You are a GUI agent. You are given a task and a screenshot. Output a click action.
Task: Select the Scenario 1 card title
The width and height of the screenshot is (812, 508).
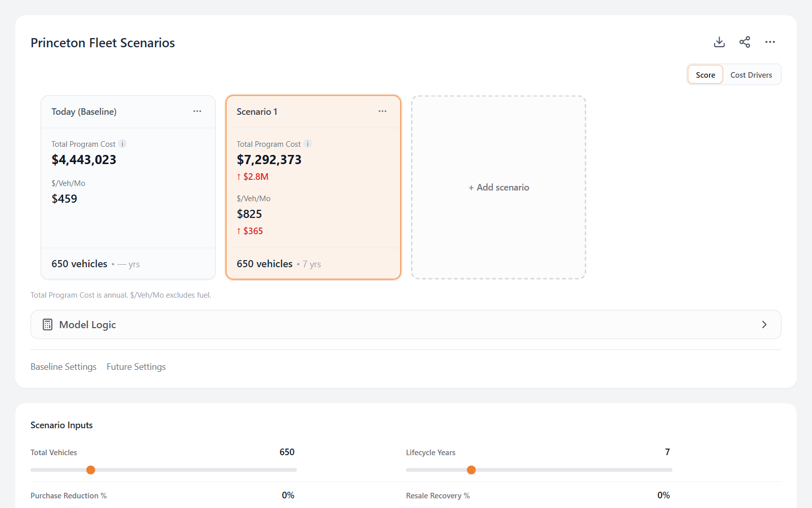(257, 112)
